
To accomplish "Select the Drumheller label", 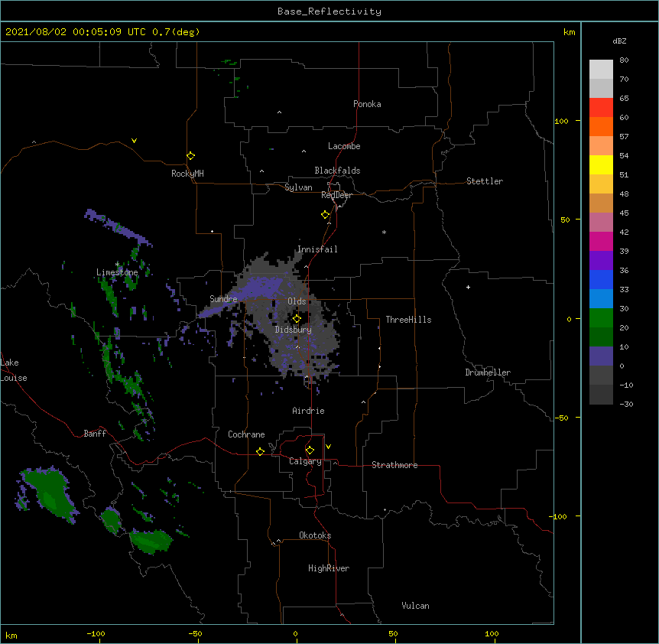I will click(488, 372).
